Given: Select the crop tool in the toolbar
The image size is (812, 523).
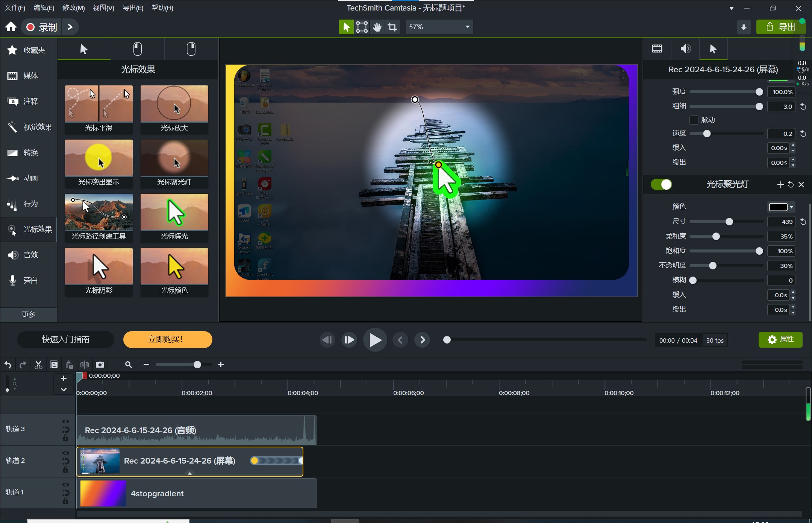Looking at the screenshot, I should 392,27.
